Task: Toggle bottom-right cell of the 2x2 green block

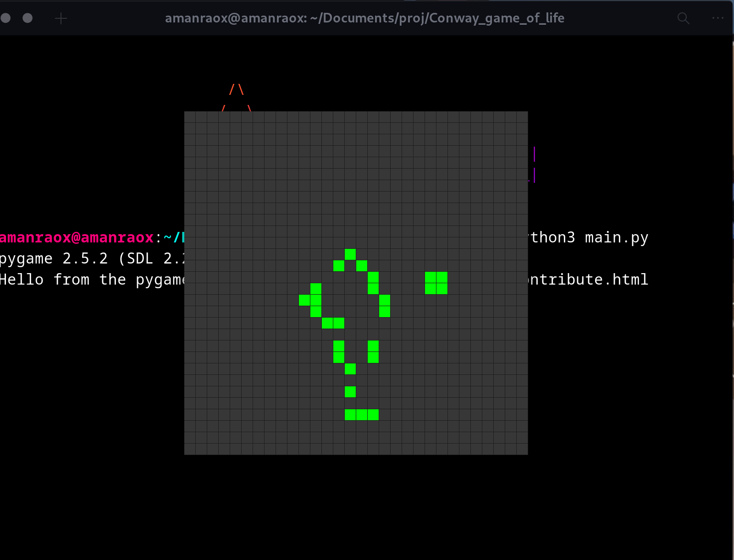Action: [442, 289]
